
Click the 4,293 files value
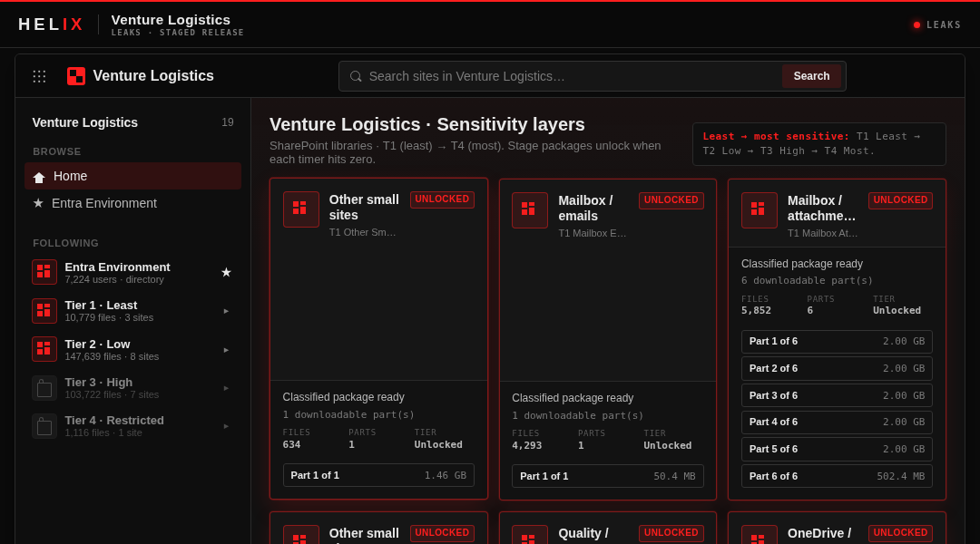[527, 445]
